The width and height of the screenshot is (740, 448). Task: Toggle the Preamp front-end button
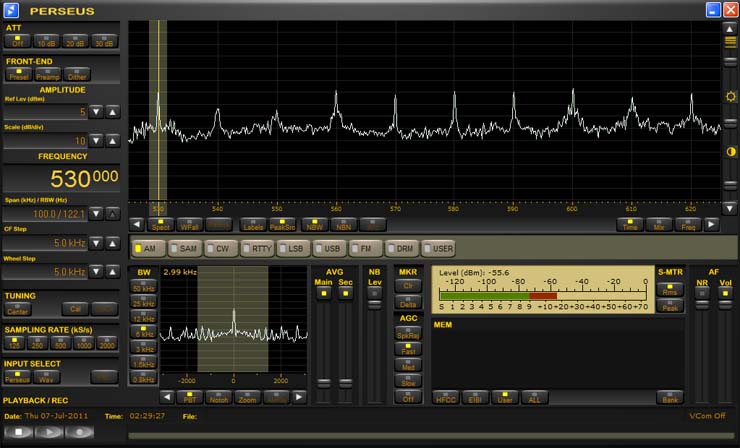tap(48, 74)
